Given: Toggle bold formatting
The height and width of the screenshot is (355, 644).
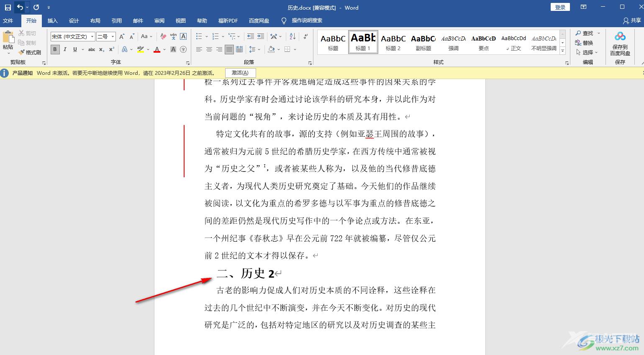Looking at the screenshot, I should coord(55,49).
